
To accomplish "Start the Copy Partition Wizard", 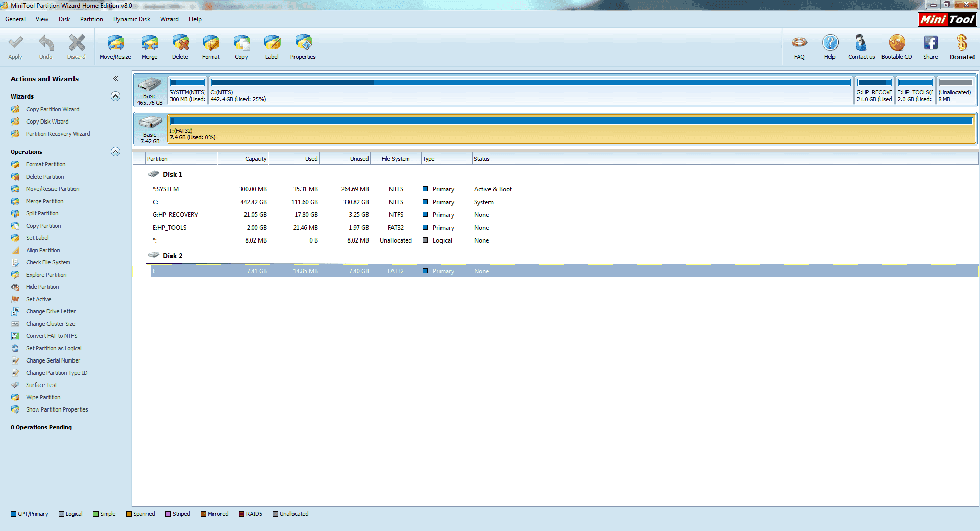I will (53, 109).
